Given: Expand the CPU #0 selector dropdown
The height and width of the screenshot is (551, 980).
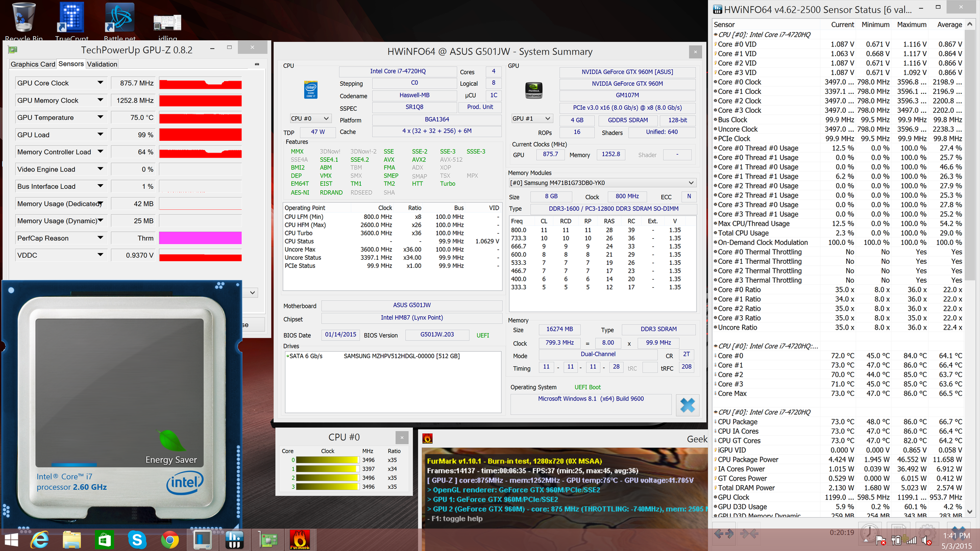Looking at the screenshot, I should (310, 118).
